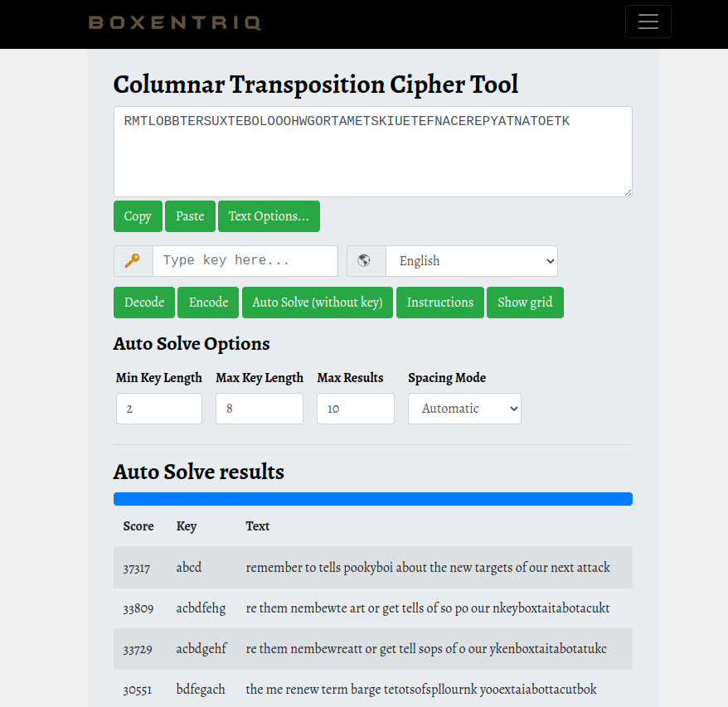Focus the key input field
This screenshot has height=707, width=728.
(245, 261)
